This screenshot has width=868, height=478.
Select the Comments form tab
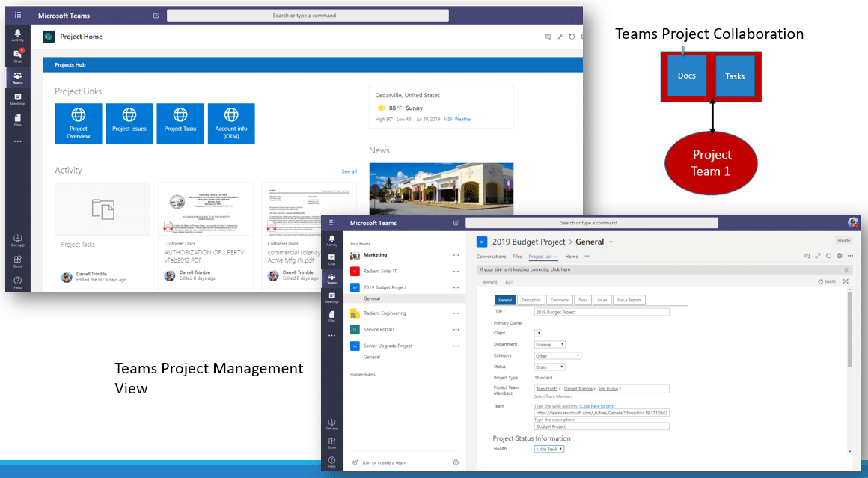[559, 300]
